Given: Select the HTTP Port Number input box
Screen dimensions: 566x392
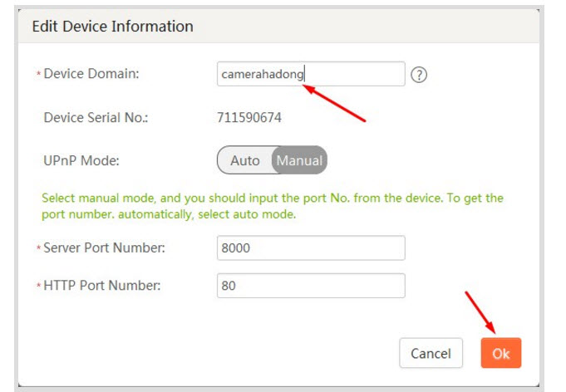Looking at the screenshot, I should (311, 286).
